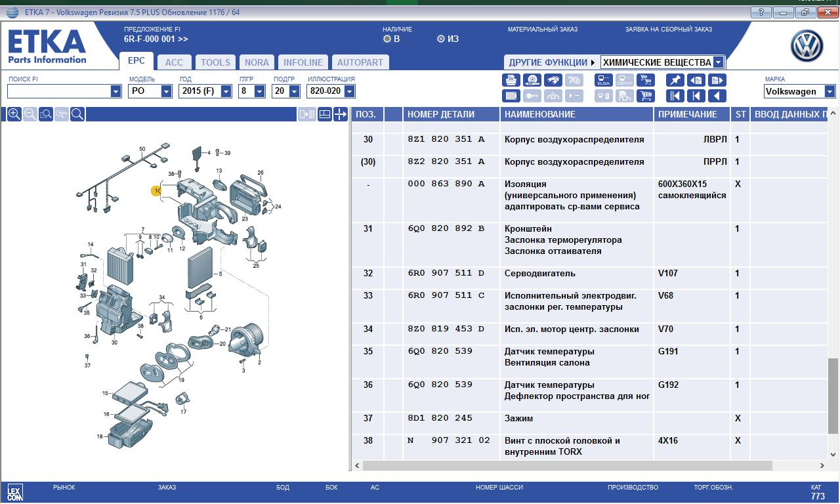Click the Volkswagen logo
This screenshot has width=840, height=504.
[807, 46]
